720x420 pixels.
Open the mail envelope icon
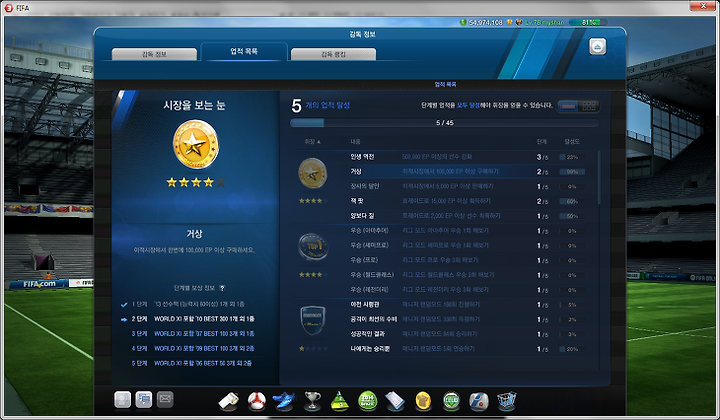tap(165, 399)
